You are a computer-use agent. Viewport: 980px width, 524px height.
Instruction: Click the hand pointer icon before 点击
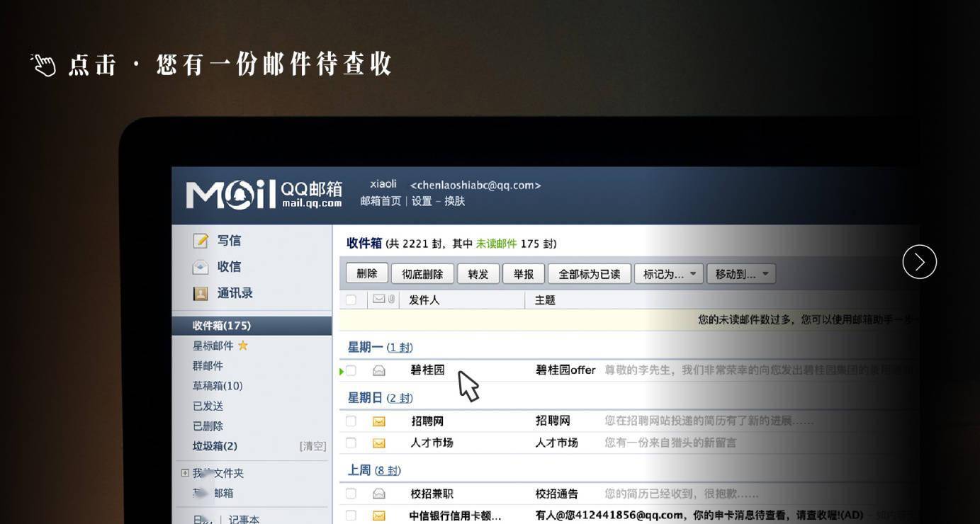pos(43,65)
